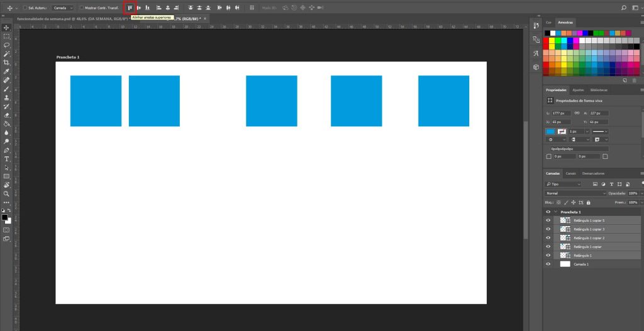644x331 pixels.
Task: Click the lock all padlock icon
Action: point(588,202)
